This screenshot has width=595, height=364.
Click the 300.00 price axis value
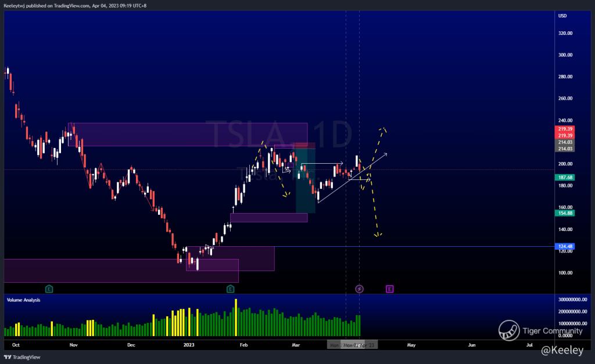[x=565, y=55]
